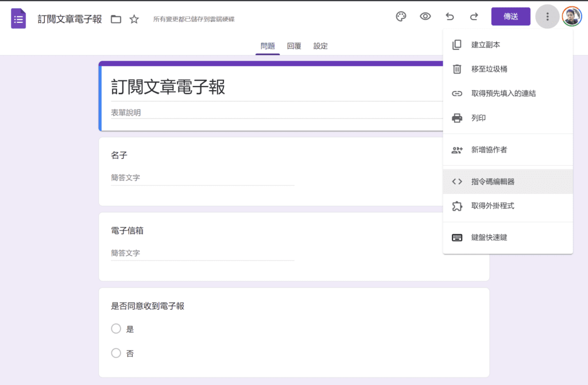Choose 建立副本 from the menu
Image resolution: width=588 pixels, height=385 pixels.
(x=508, y=45)
